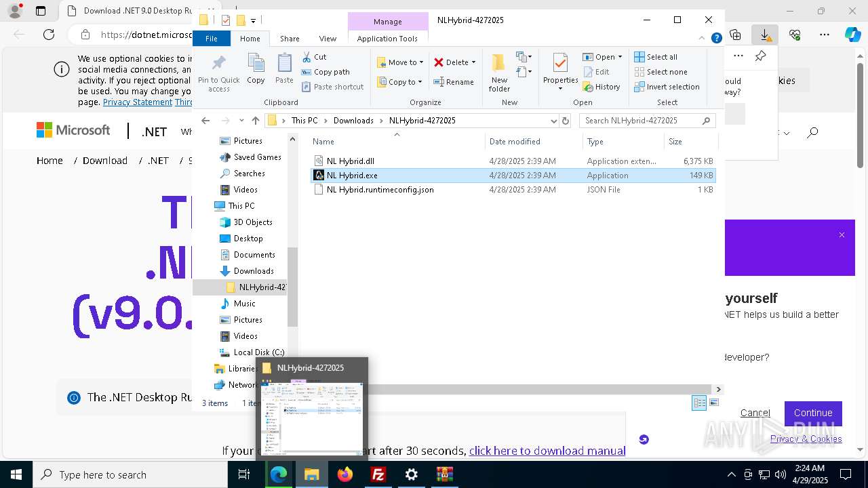Screen dimensions: 868x488
Task: Open Explorer Help question mark
Action: click(x=716, y=39)
